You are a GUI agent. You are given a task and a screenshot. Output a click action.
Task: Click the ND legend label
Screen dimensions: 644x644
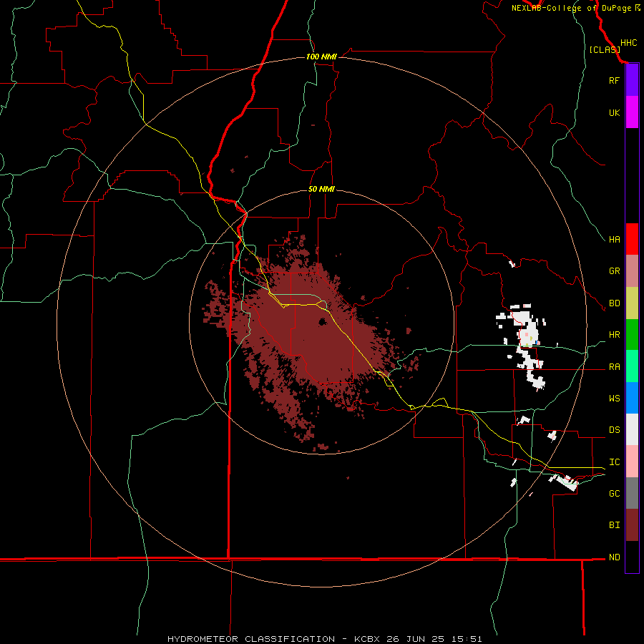click(614, 557)
